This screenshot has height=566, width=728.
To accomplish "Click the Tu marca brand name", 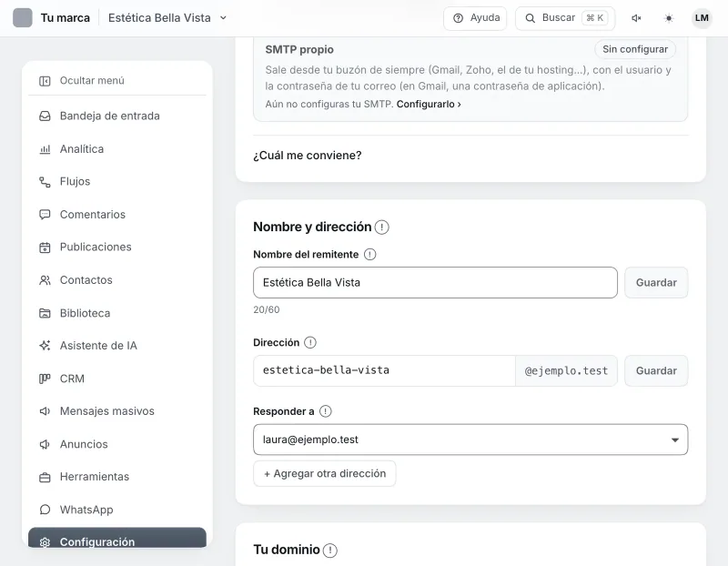I will pos(66,17).
